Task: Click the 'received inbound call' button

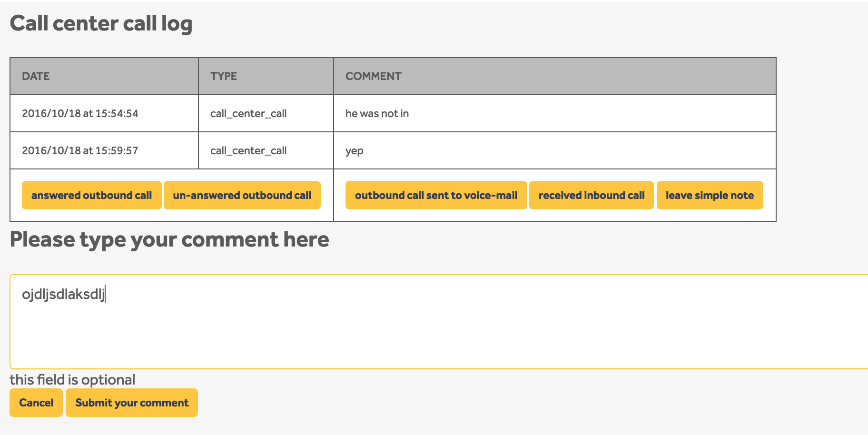Action: 591,195
